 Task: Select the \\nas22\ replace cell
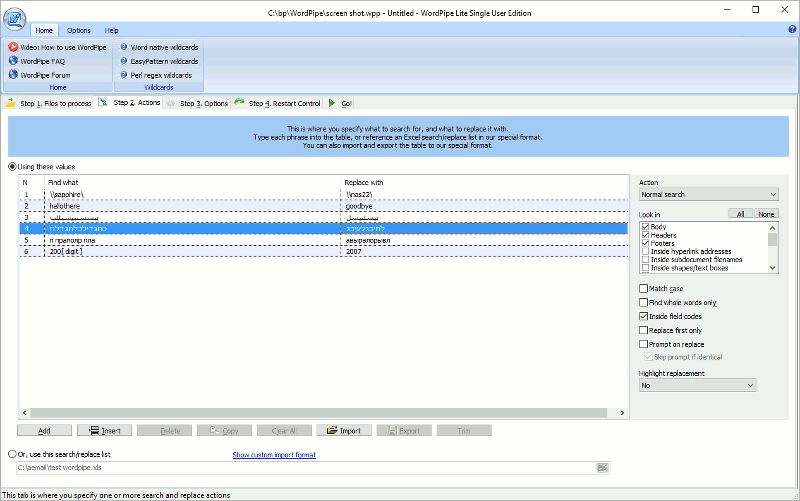point(485,194)
